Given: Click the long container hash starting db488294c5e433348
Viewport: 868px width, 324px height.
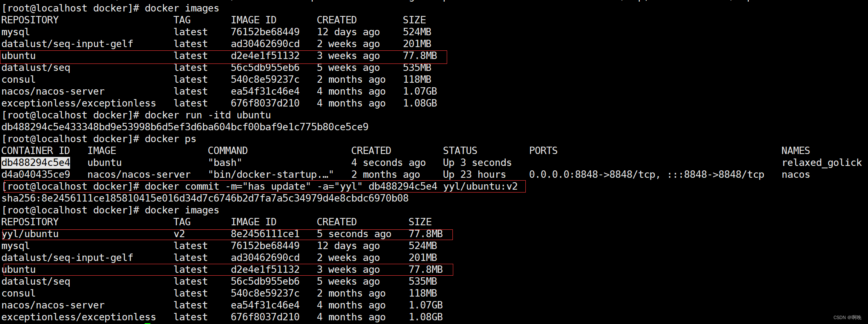Looking at the screenshot, I should point(185,127).
